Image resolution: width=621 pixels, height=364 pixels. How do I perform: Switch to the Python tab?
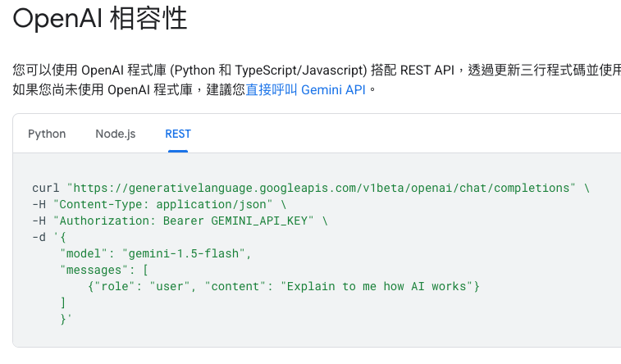click(47, 134)
